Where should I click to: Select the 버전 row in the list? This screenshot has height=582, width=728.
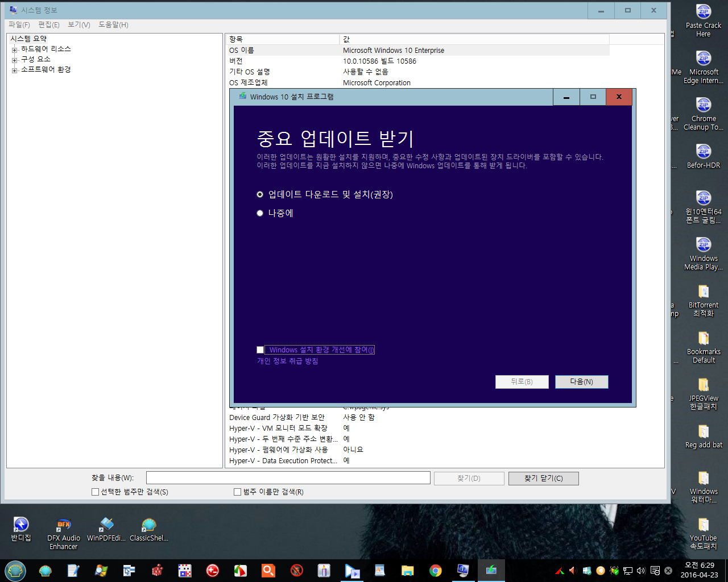418,61
